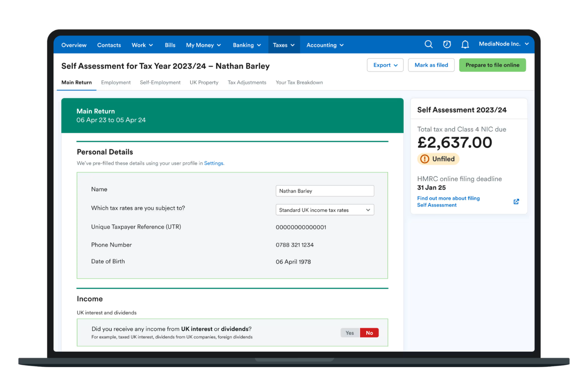
Task: Open Bills in the top navigation
Action: pos(170,45)
